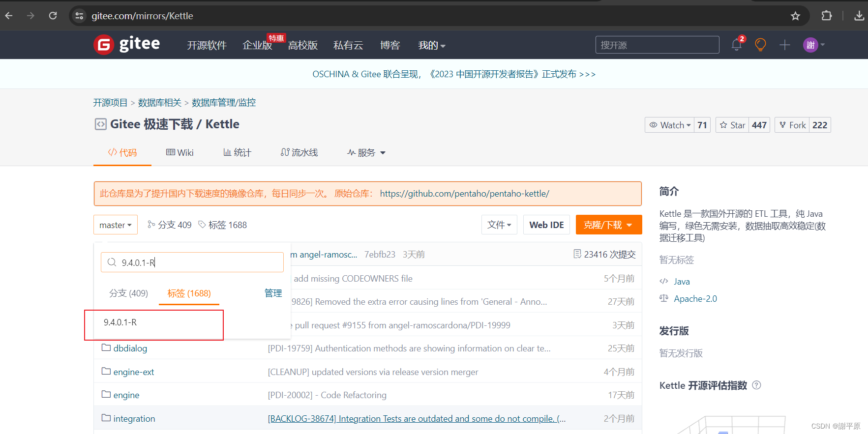Image resolution: width=868 pixels, height=434 pixels.
Task: Open browser extensions puzzle icon
Action: pyautogui.click(x=827, y=16)
